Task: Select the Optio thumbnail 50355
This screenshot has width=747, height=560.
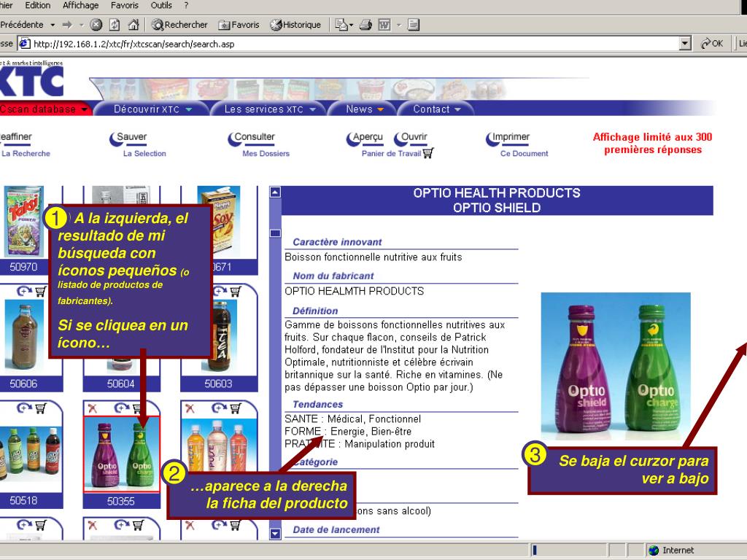Action: (122, 454)
